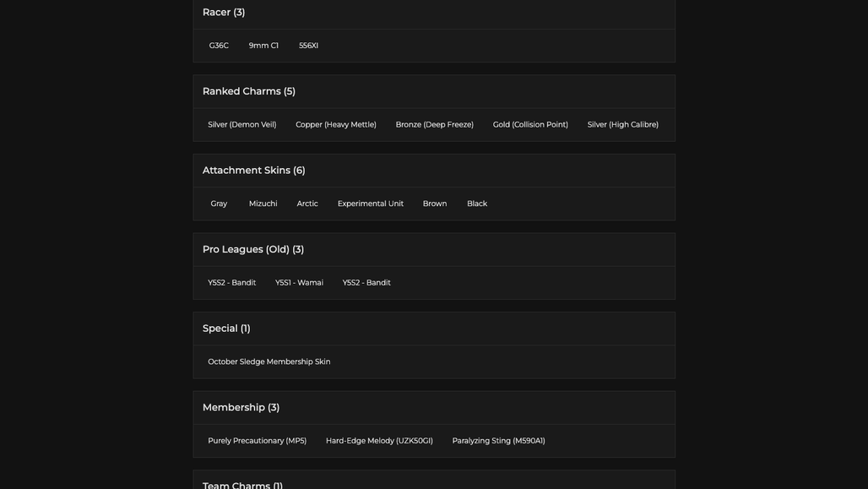Click the 556XI racer item

tap(308, 46)
